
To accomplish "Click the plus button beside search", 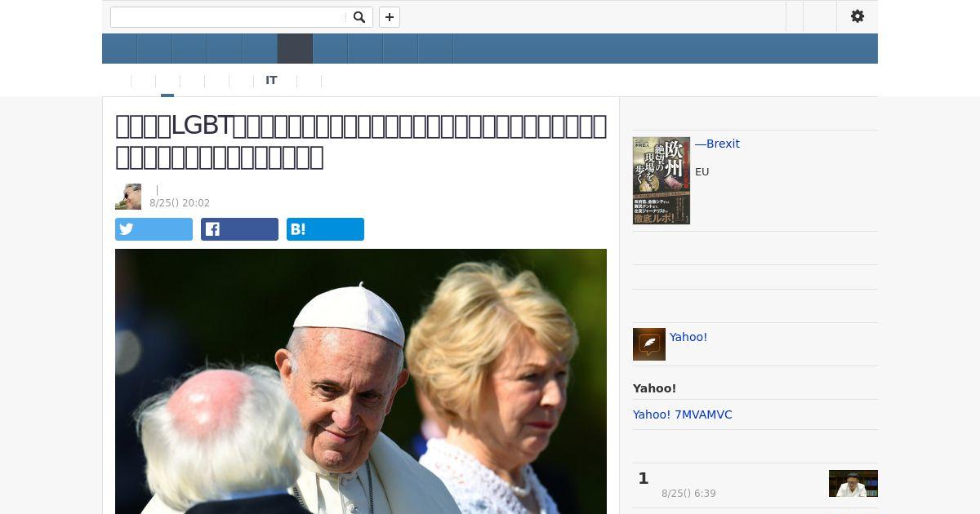I will coord(390,17).
